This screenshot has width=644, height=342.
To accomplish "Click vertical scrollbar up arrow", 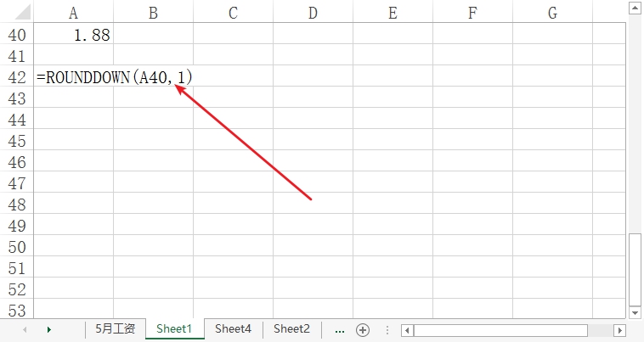I will (635, 8).
